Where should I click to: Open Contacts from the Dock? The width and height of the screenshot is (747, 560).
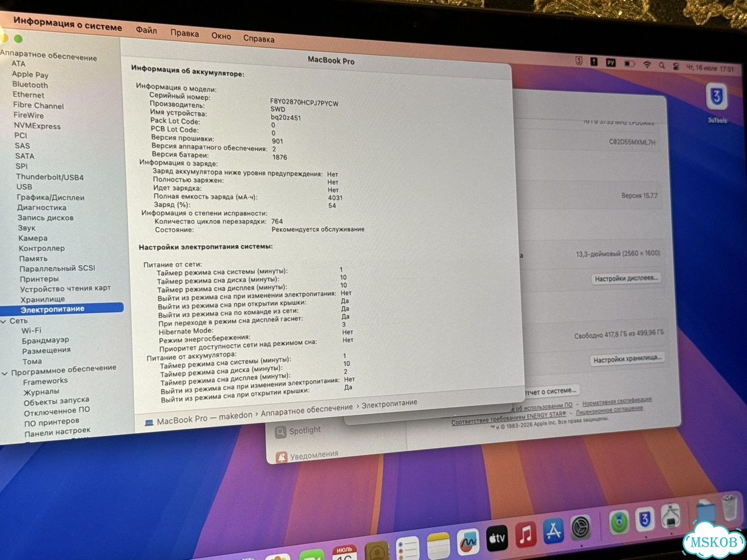(377, 552)
